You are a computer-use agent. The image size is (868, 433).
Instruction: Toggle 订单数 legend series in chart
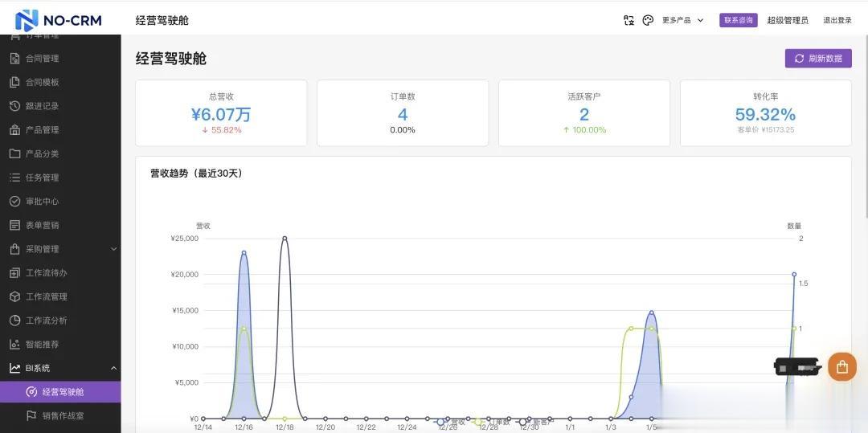pos(492,422)
